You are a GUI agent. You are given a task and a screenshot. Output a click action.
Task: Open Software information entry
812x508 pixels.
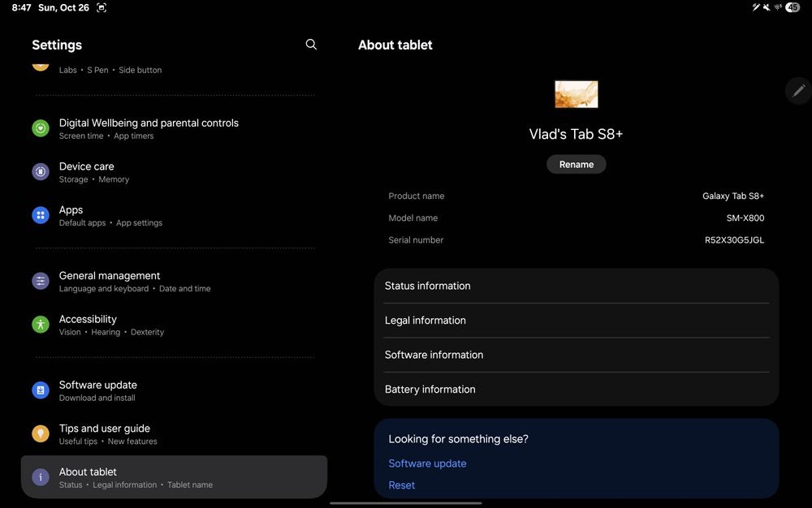[576, 355]
